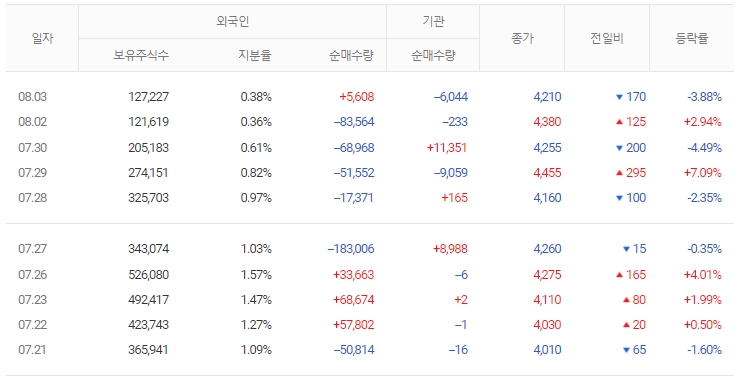Select the 07.28 date cell
This screenshot has width=739, height=385.
tap(33, 197)
